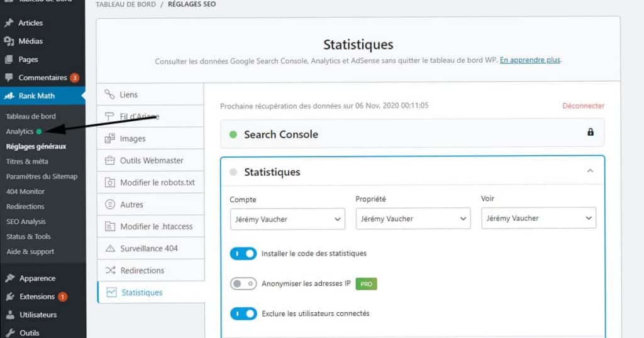Click the Images tab icon
Screen dimensions: 644x338
[109, 139]
